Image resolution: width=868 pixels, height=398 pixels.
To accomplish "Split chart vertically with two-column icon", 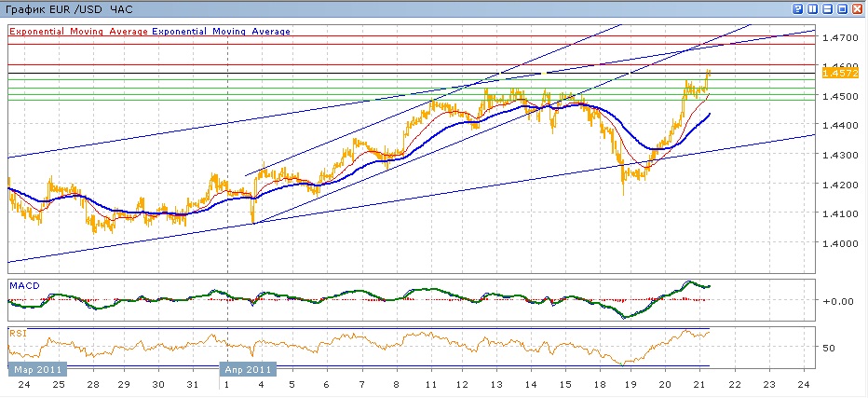I will coord(813,9).
